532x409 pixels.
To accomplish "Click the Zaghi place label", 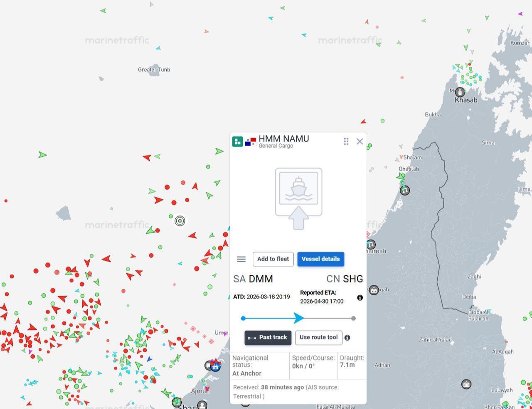I will [474, 277].
